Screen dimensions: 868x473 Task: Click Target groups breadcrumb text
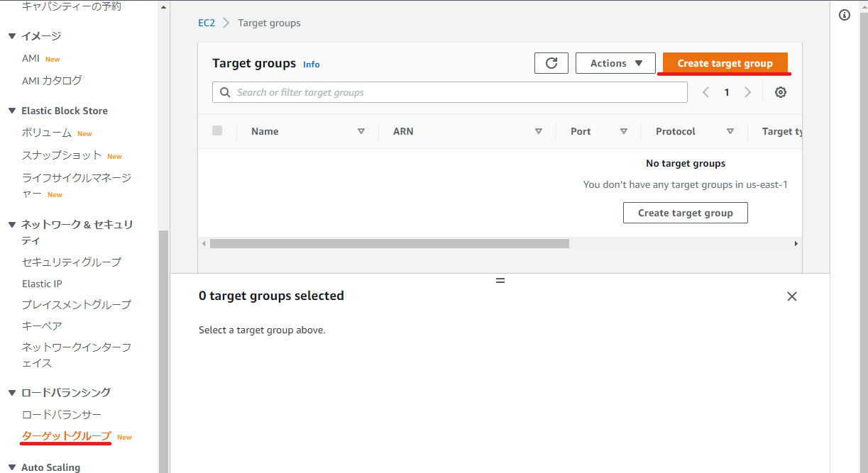tap(269, 23)
